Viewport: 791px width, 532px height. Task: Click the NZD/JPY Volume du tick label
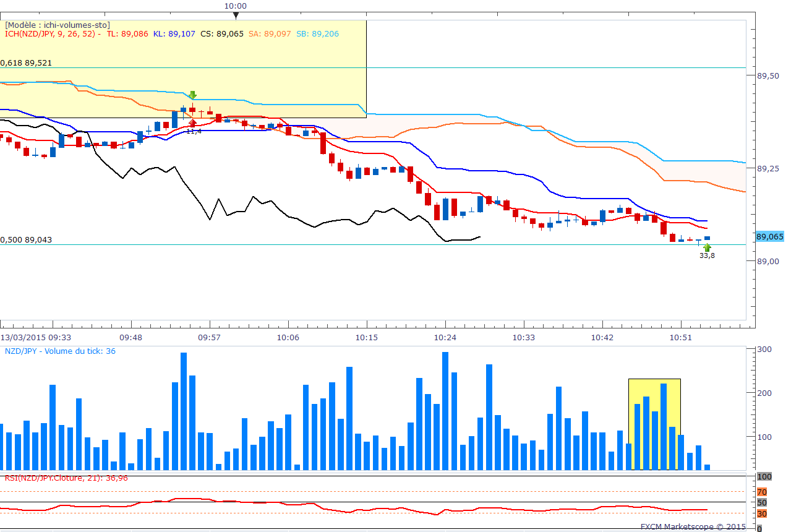point(60,351)
